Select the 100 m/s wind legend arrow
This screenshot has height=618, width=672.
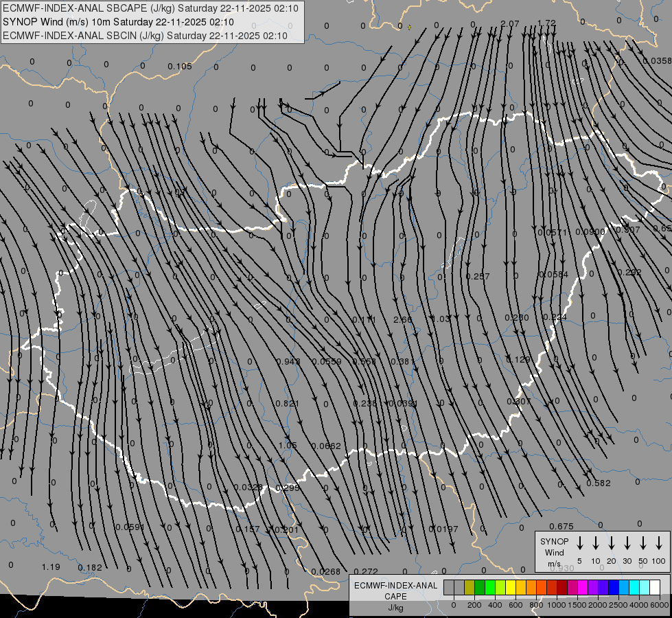pos(659,543)
